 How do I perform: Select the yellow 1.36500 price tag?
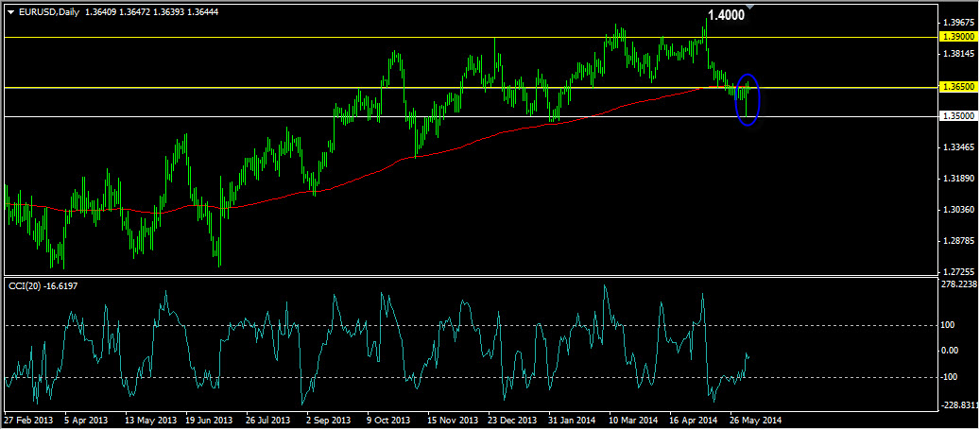pyautogui.click(x=959, y=88)
